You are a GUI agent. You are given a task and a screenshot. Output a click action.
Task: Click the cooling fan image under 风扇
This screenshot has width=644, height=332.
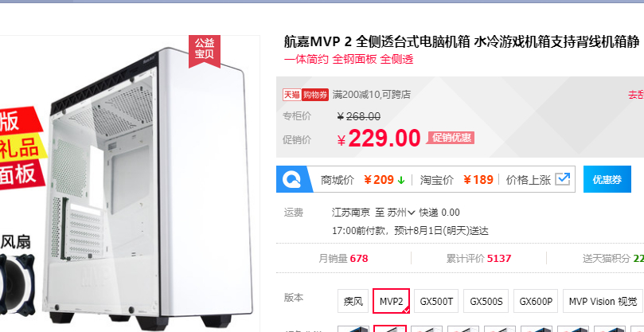click(x=17, y=282)
